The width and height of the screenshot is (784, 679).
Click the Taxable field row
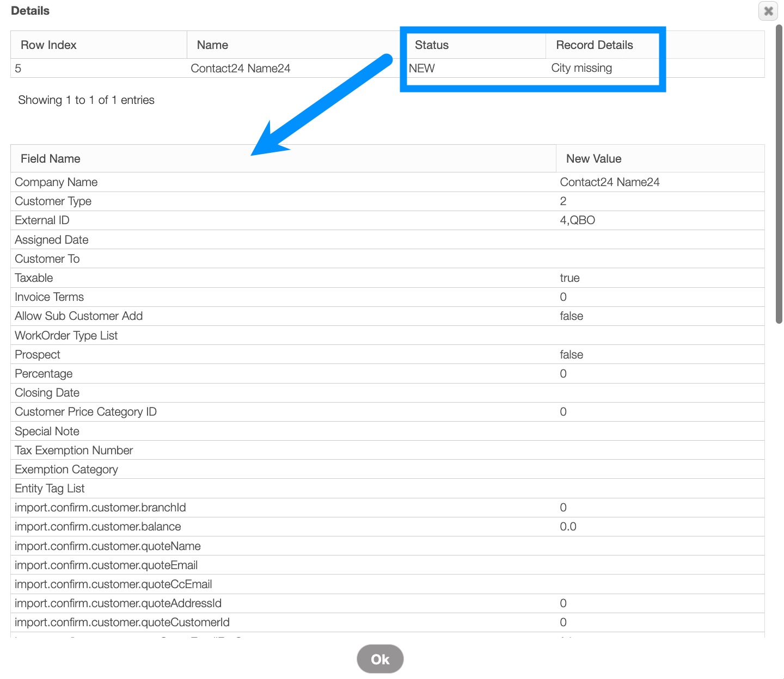point(34,278)
